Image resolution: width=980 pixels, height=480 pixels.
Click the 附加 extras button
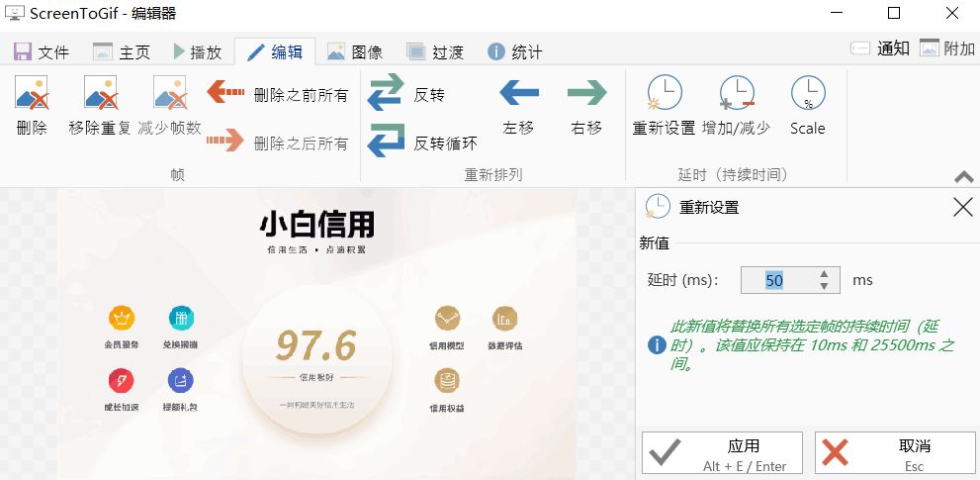pyautogui.click(x=947, y=48)
